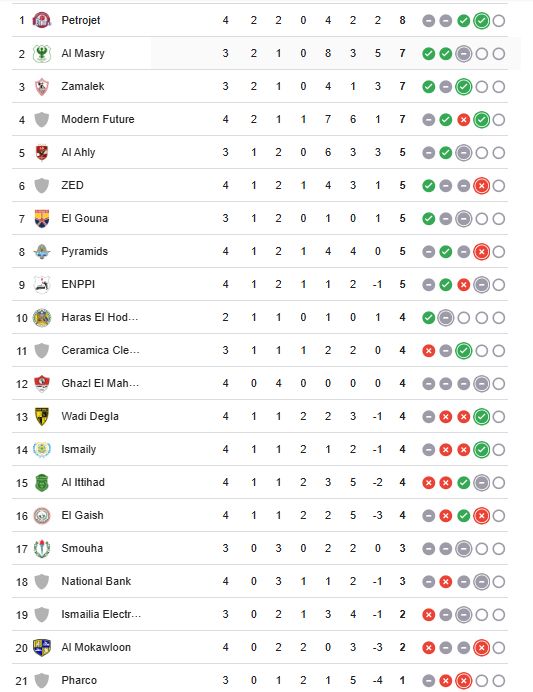The image size is (533, 692).
Task: Click Pharco's highlighted red loss indicator
Action: click(x=463, y=681)
